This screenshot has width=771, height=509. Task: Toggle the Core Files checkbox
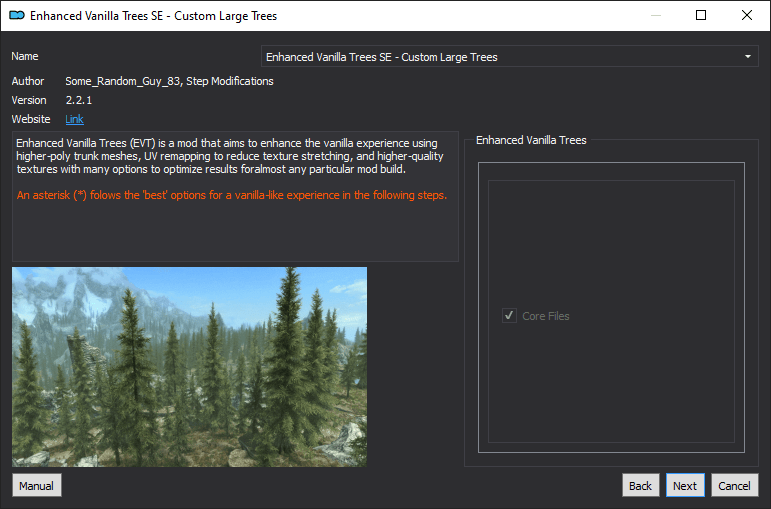[509, 315]
